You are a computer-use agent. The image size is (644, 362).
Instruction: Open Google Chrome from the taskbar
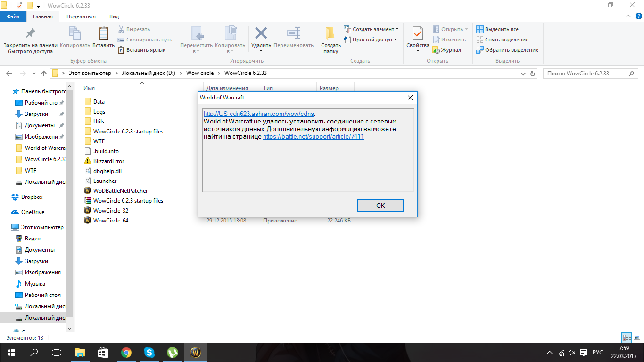point(126,352)
